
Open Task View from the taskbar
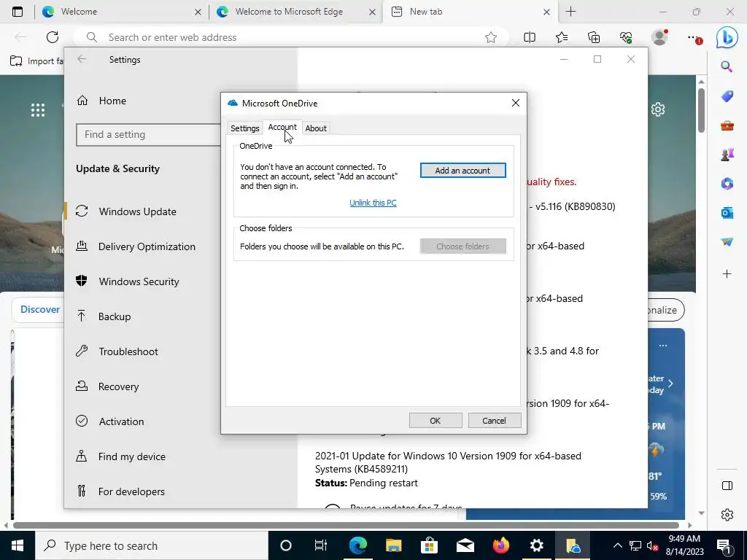pyautogui.click(x=321, y=545)
